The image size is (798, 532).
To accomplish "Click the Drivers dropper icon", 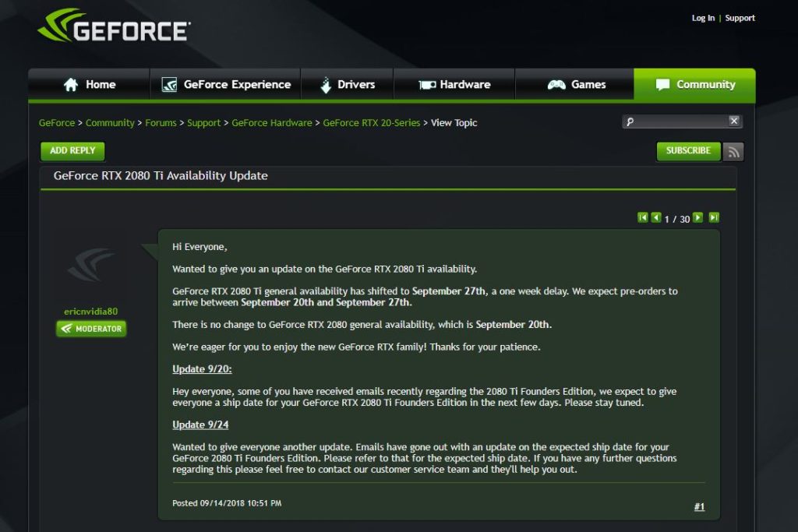I will coord(325,84).
